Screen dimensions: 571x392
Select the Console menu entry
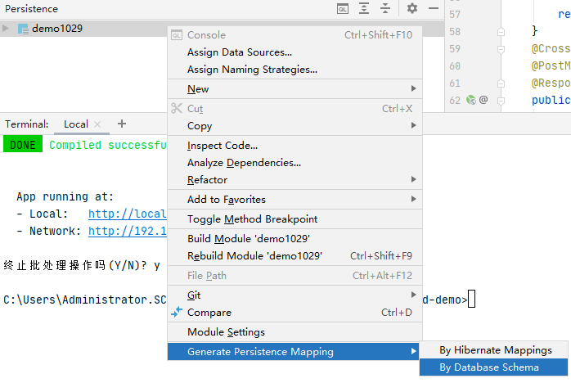pyautogui.click(x=294, y=35)
